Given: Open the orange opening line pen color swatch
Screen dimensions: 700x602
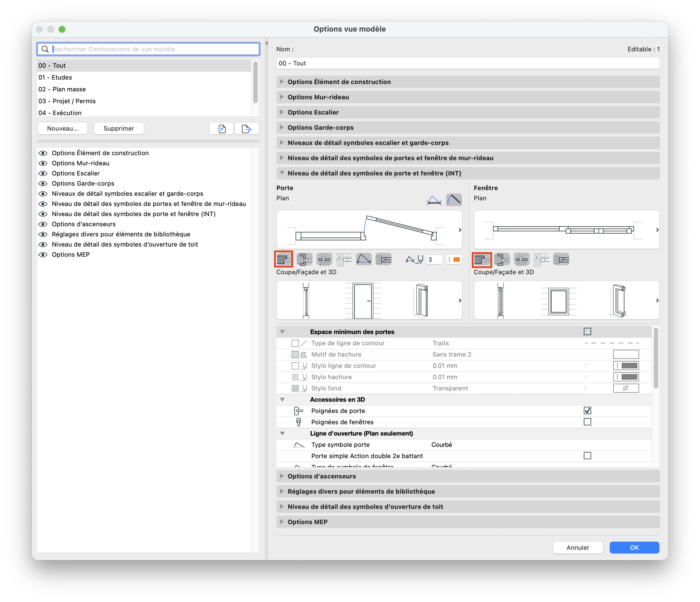Looking at the screenshot, I should [454, 259].
